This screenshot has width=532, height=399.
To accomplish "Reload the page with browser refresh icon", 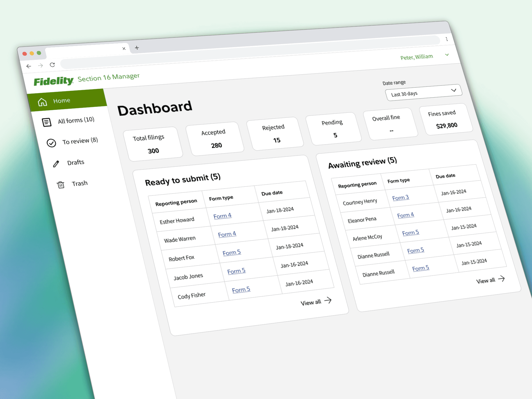I will click(x=52, y=65).
